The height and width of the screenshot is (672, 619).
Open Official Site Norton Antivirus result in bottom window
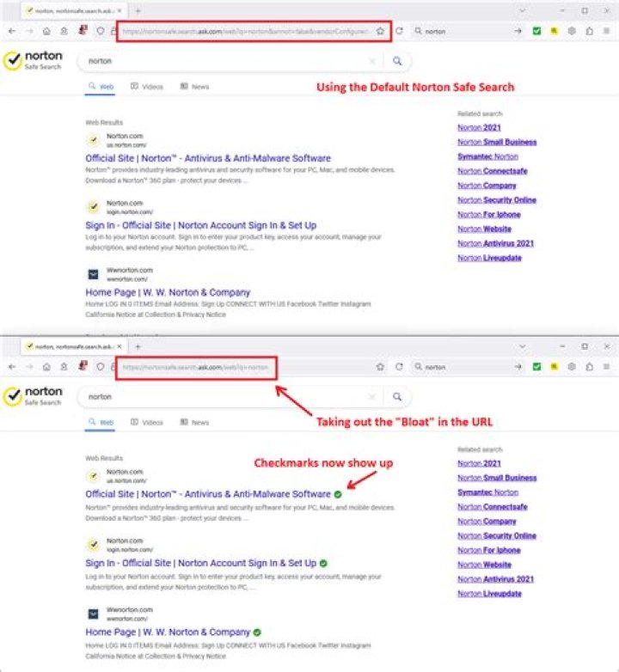click(x=208, y=494)
